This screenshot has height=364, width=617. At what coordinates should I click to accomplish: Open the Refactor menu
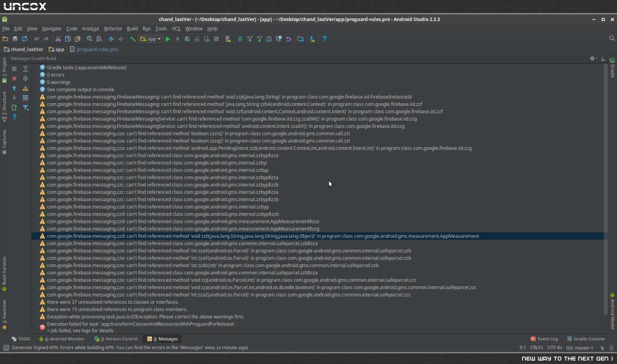(x=113, y=28)
